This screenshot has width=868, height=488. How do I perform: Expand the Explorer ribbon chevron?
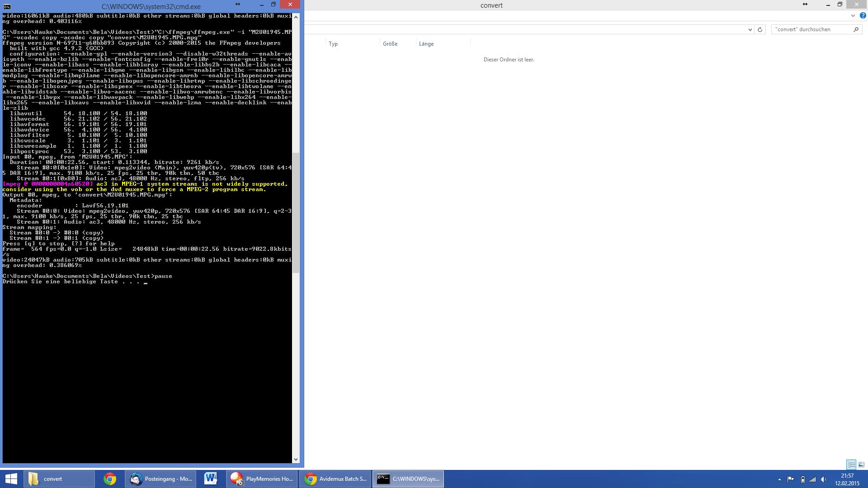853,15
